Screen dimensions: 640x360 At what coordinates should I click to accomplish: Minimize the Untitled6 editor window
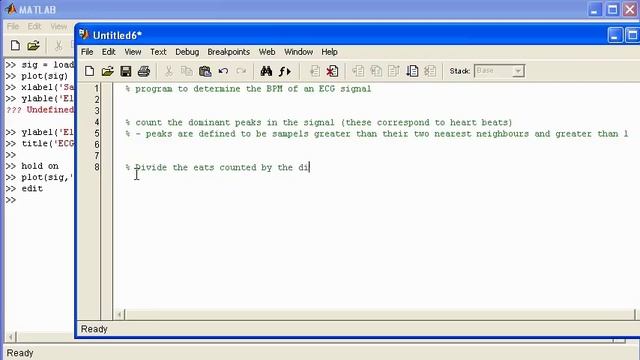[615, 35]
